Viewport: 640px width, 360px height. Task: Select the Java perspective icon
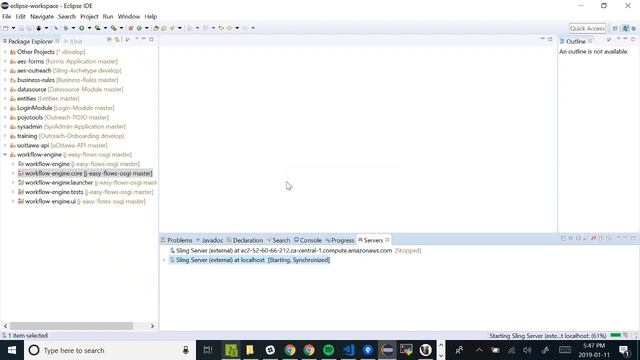click(x=626, y=28)
